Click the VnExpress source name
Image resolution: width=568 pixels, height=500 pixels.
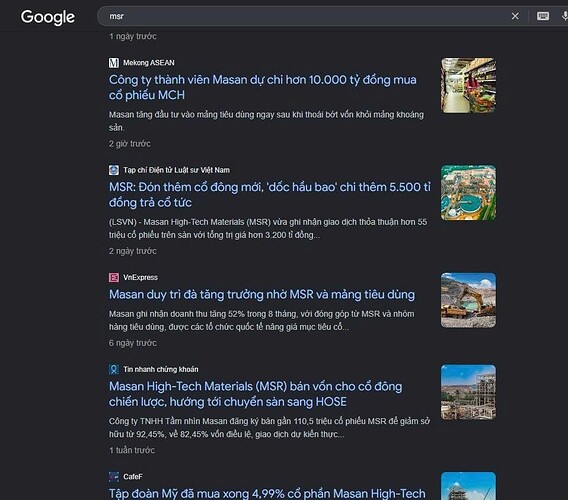(x=141, y=278)
